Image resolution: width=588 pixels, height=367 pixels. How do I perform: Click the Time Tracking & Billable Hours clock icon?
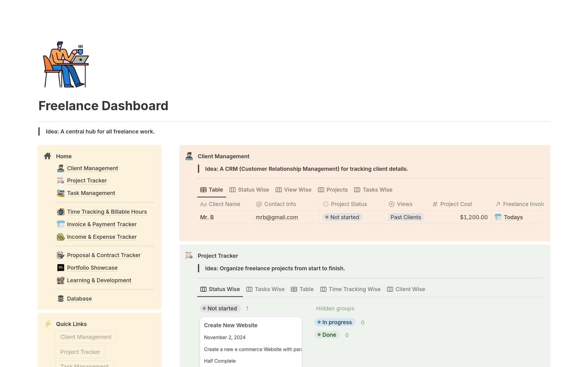click(60, 212)
